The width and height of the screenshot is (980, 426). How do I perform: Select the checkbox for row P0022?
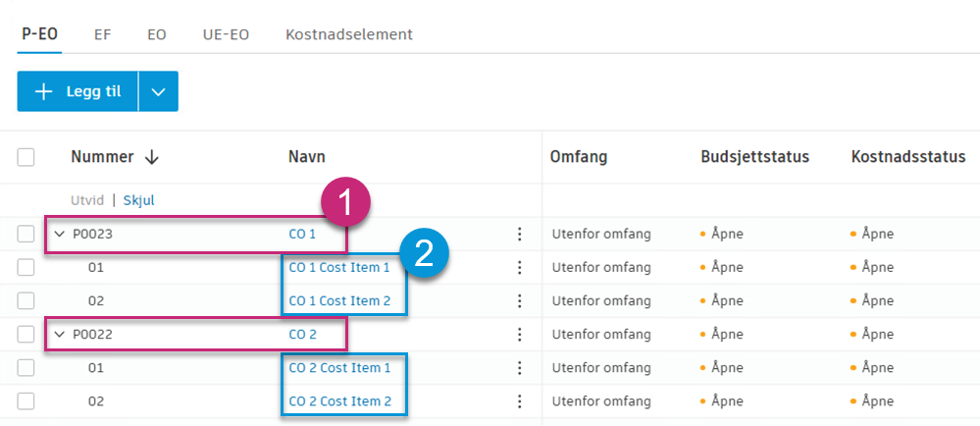tap(26, 335)
